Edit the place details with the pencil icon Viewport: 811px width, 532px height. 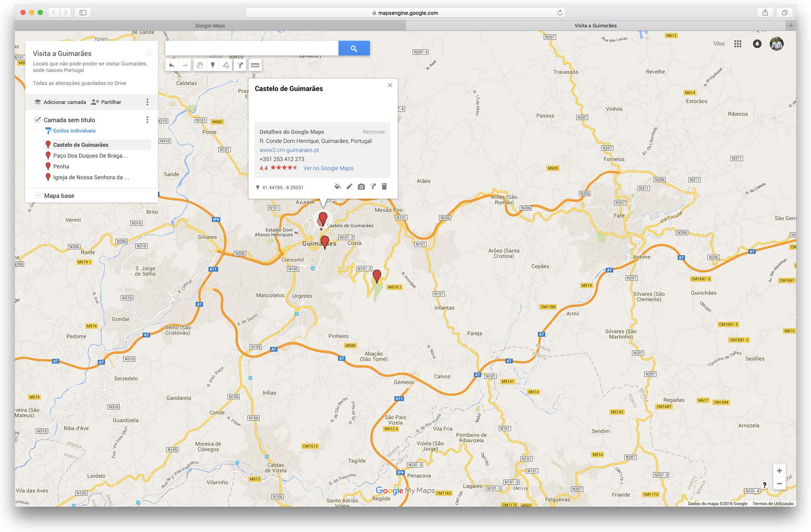pos(349,187)
